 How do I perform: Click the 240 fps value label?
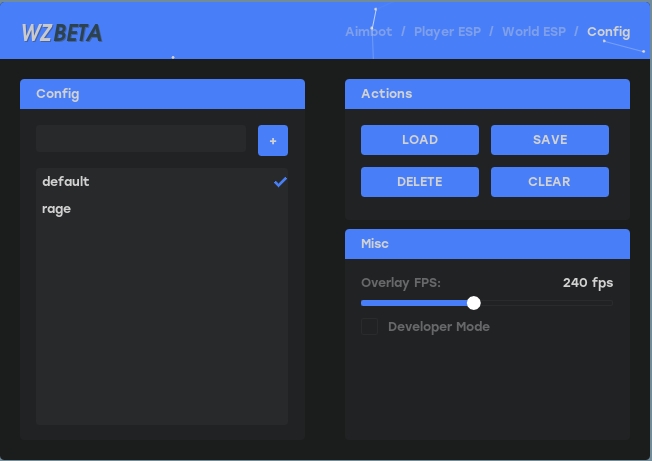tap(588, 283)
